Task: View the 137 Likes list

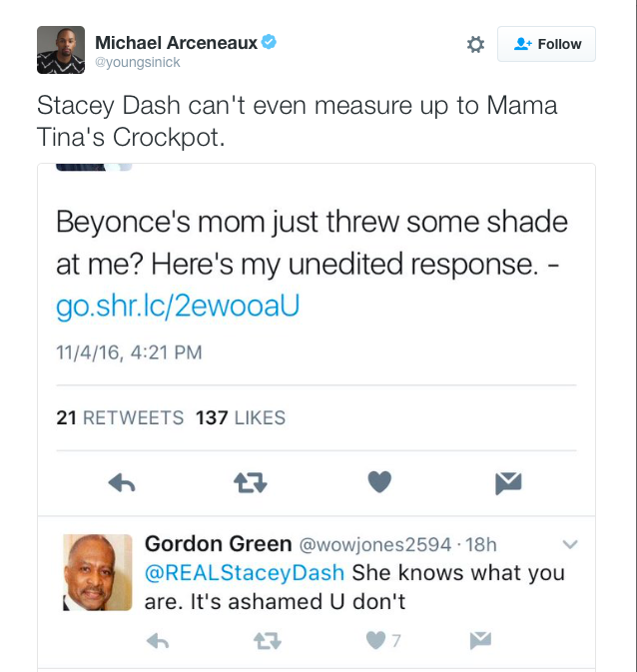Action: (x=241, y=418)
